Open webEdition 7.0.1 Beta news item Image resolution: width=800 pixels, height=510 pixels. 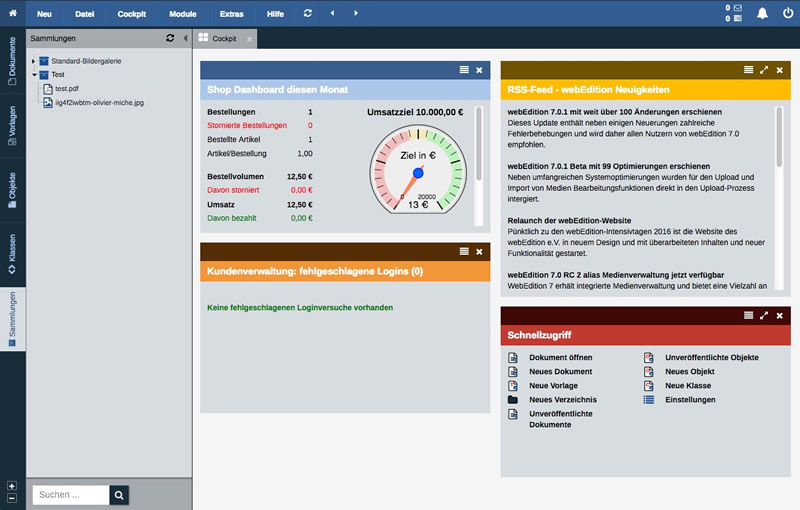pyautogui.click(x=608, y=166)
